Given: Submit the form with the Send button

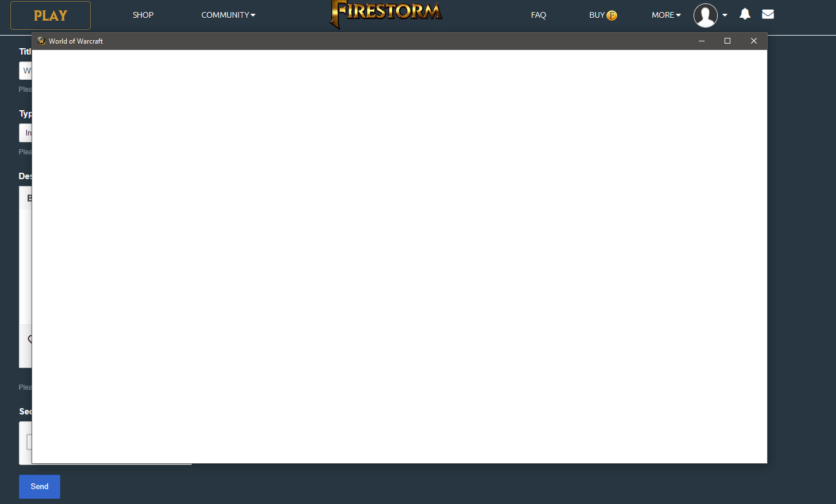Looking at the screenshot, I should pos(39,486).
